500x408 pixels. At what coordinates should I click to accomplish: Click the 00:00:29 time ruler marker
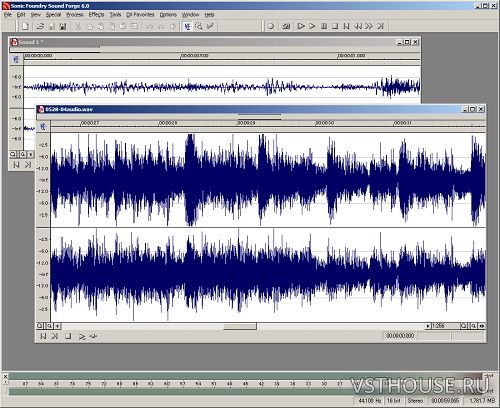click(x=246, y=123)
